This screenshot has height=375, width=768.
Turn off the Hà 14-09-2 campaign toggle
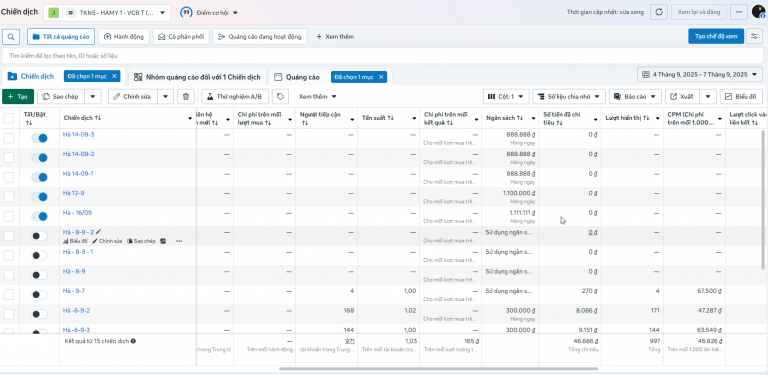[x=39, y=158]
